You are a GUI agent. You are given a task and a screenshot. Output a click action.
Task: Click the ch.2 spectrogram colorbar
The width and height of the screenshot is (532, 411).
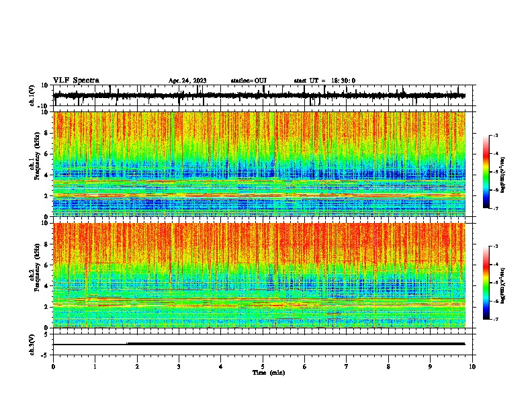pyautogui.click(x=486, y=283)
